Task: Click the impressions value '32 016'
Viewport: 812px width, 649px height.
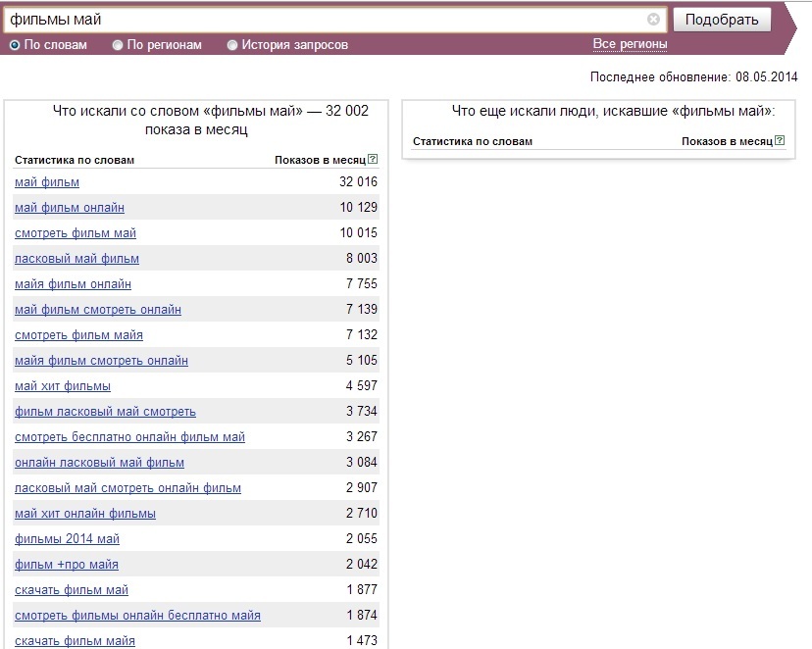Action: click(358, 181)
